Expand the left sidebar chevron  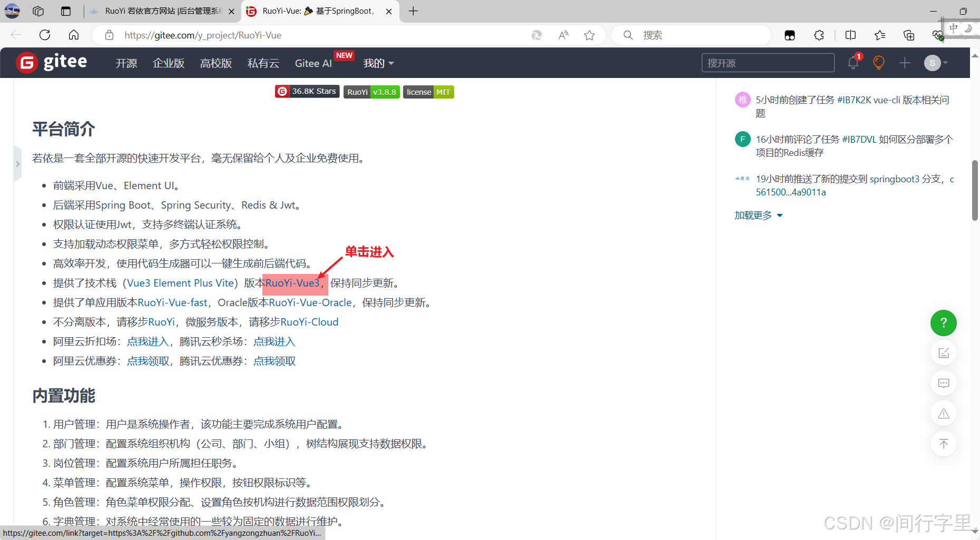tap(17, 164)
